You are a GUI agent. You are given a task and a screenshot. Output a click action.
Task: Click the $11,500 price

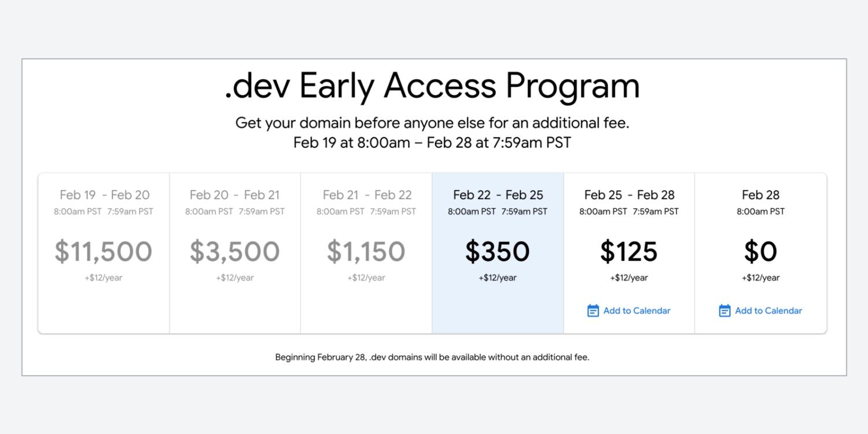(104, 251)
